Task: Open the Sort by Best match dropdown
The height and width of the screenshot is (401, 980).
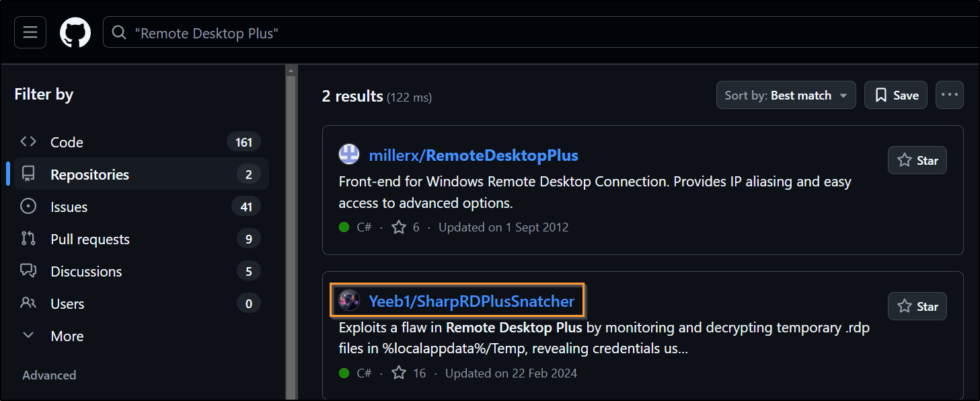Action: pyautogui.click(x=786, y=96)
